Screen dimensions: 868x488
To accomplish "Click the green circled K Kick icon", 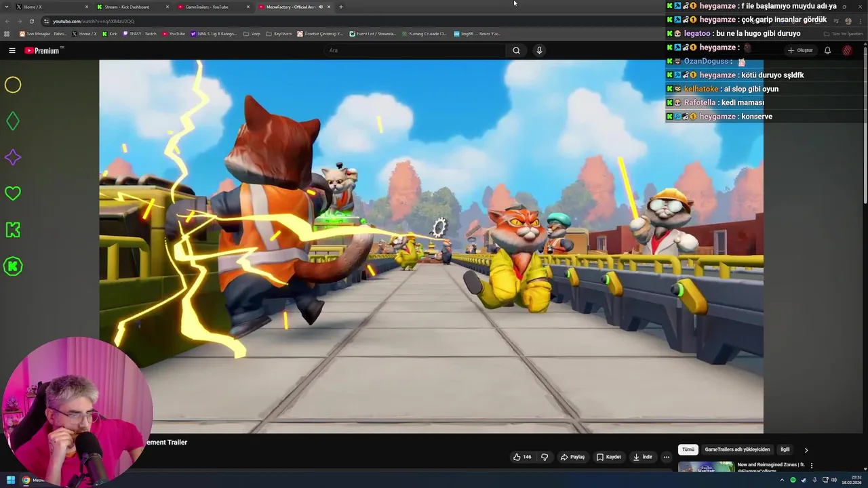I will 13,266.
